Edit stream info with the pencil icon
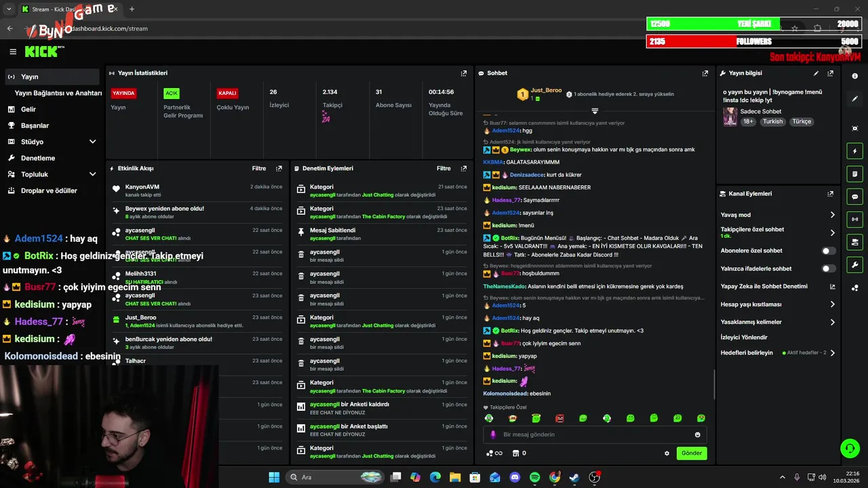This screenshot has height=488, width=868. pyautogui.click(x=816, y=73)
